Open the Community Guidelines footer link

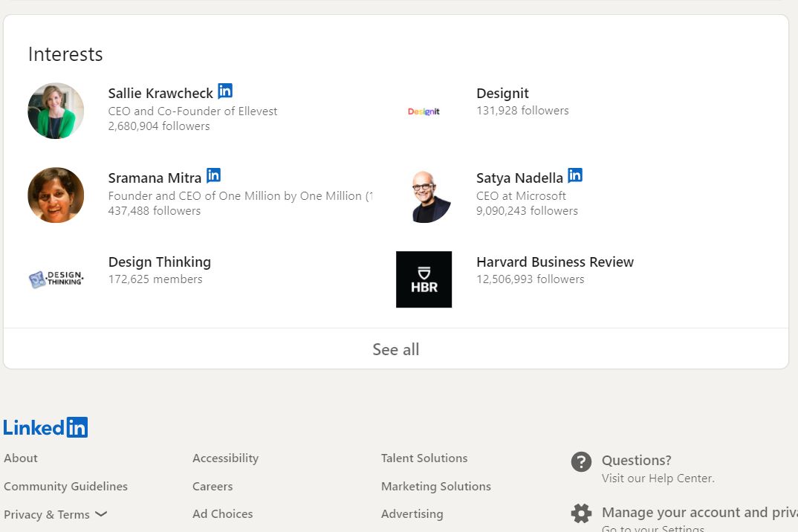coord(65,486)
